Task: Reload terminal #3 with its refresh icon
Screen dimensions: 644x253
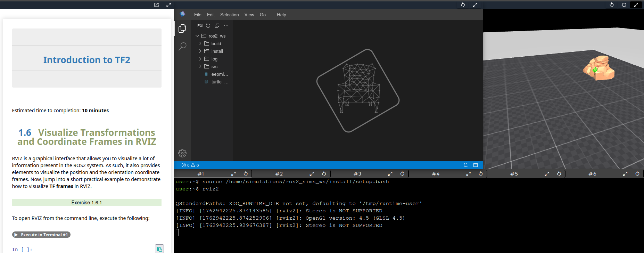Action: (402, 174)
